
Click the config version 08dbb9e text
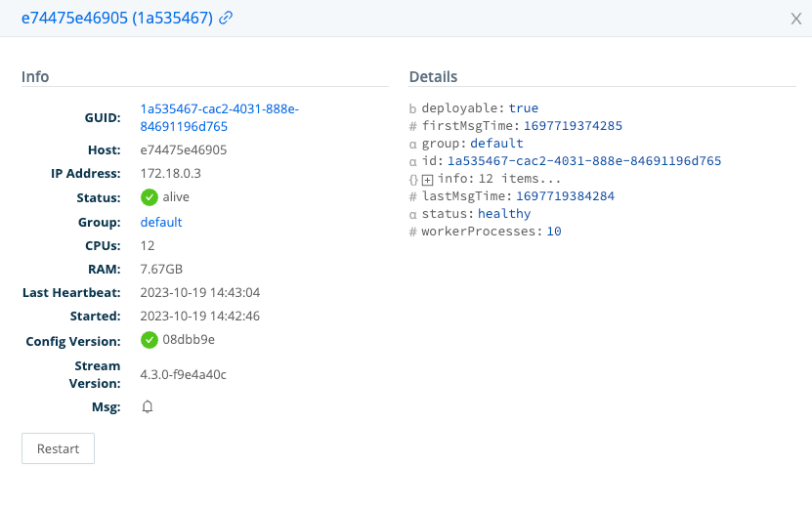(x=189, y=340)
